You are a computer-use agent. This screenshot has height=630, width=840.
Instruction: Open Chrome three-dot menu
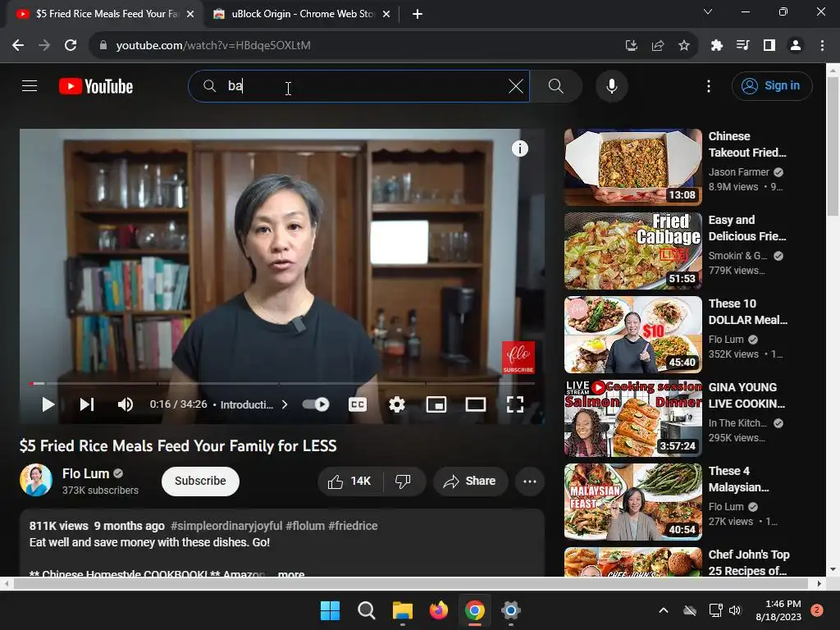coord(822,46)
